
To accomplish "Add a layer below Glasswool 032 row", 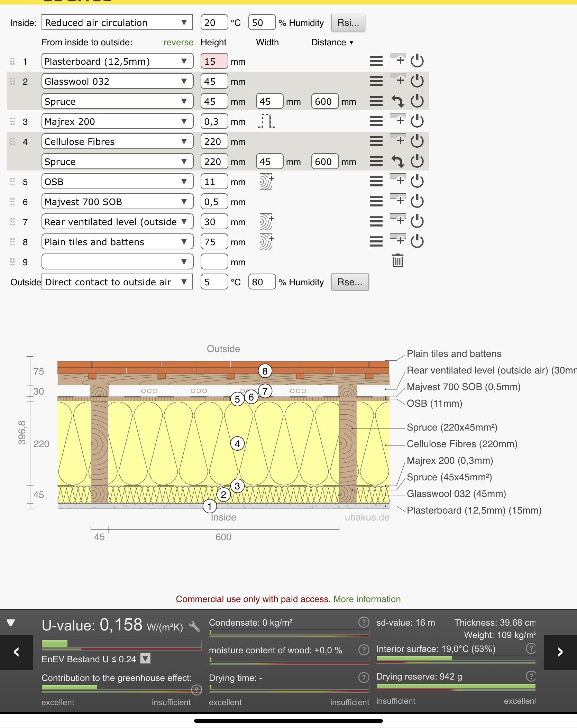I will (398, 80).
